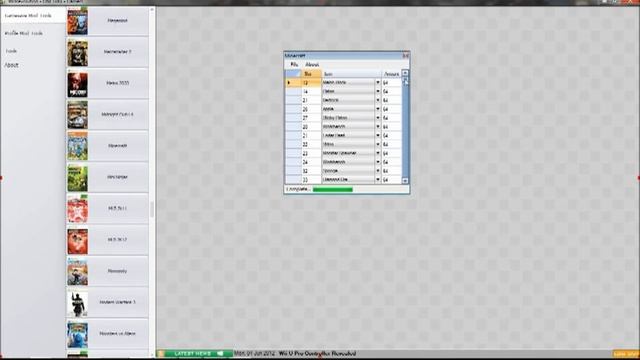640x360 pixels.
Task: Open the About menu in editor dialog
Action: [312, 64]
